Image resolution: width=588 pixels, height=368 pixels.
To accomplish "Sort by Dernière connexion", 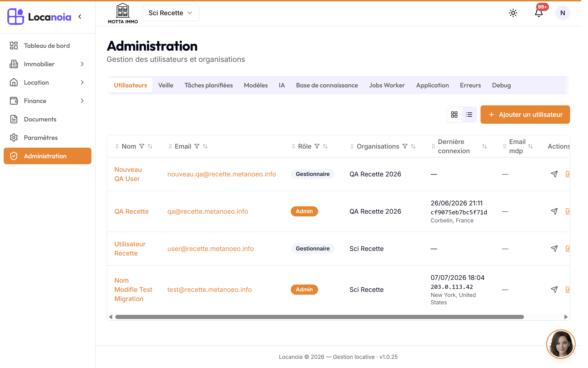I will 484,146.
